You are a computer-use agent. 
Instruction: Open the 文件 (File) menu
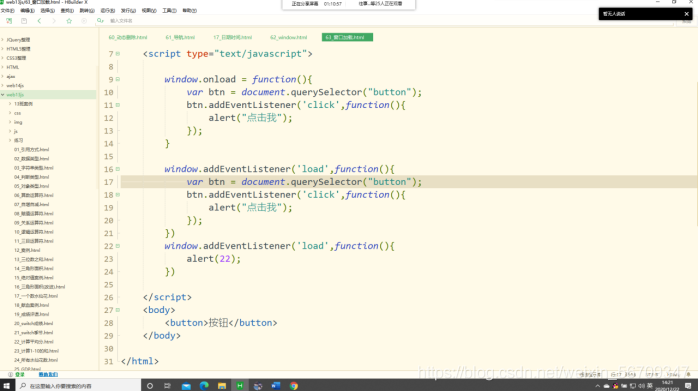click(8, 11)
